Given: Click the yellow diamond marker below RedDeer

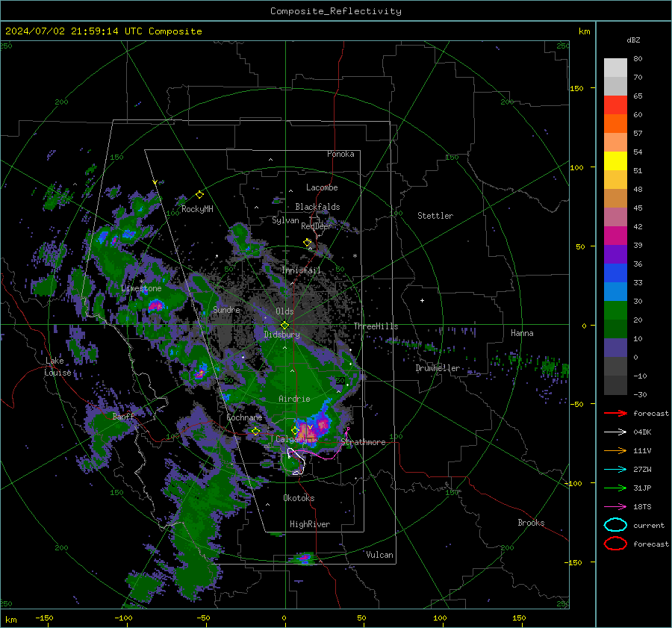Looking at the screenshot, I should [308, 243].
